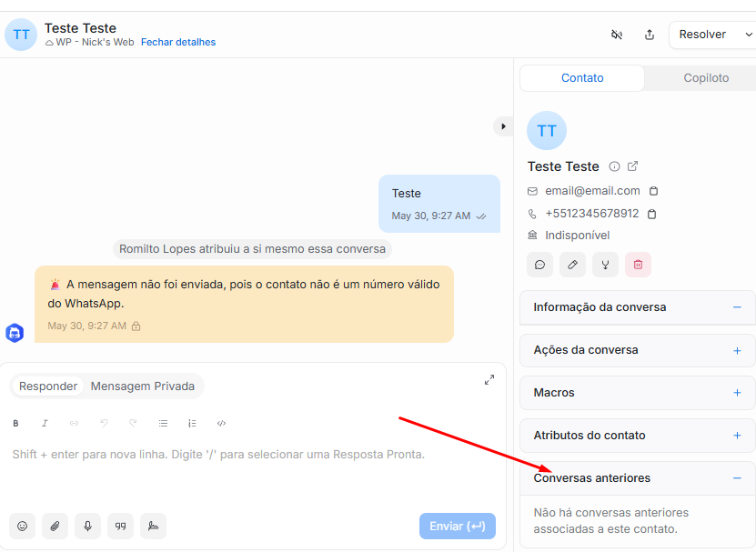Screen dimensions: 756x552
Task: Switch to the Copiloto tab
Action: point(706,78)
